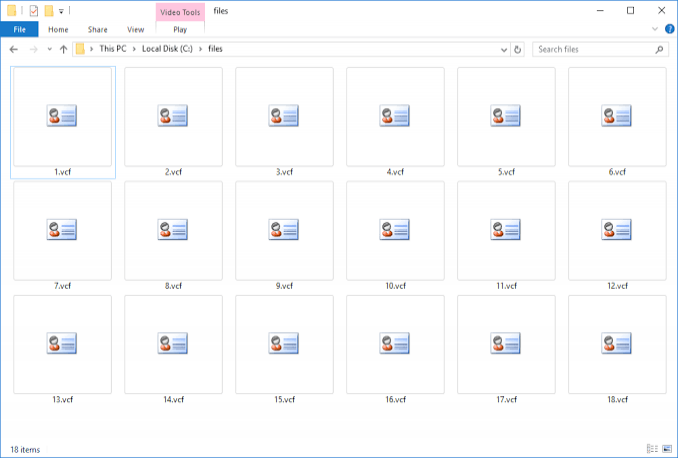Click the search magnifier icon

point(659,49)
